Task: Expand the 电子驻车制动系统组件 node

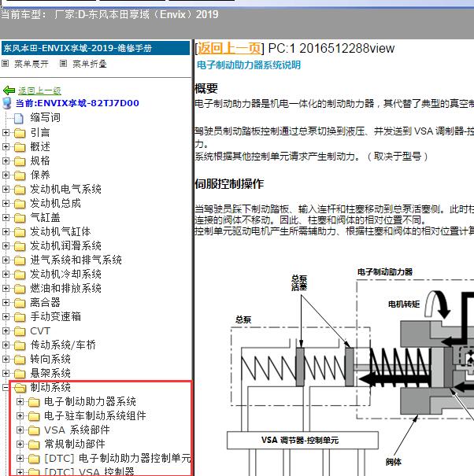Action: 20,416
